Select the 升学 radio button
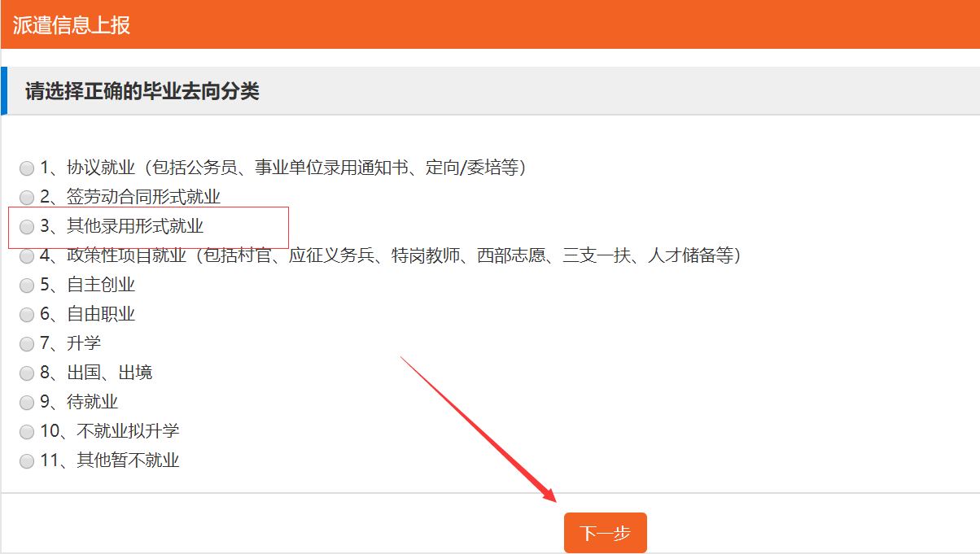 pyautogui.click(x=27, y=344)
